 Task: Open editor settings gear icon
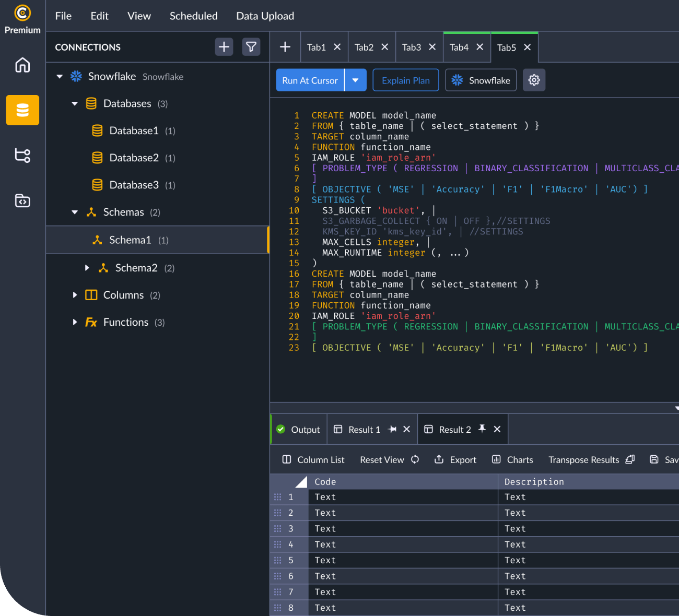[534, 80]
